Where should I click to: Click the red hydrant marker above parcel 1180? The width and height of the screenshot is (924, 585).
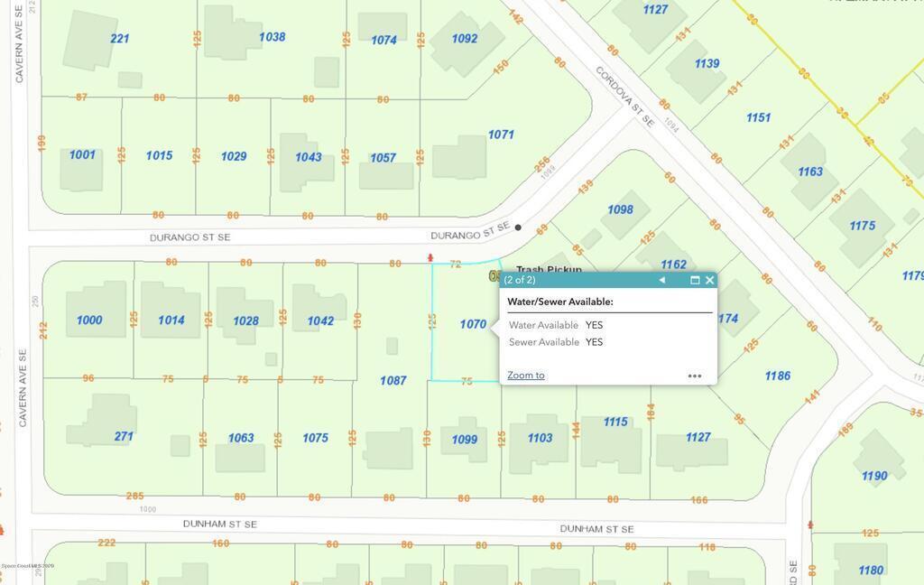coord(810,524)
